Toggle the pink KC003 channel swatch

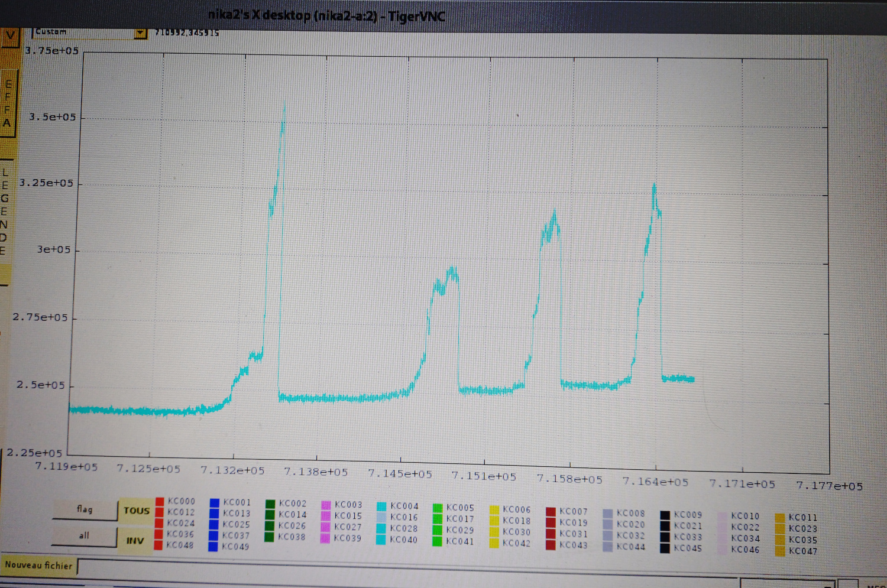(326, 505)
